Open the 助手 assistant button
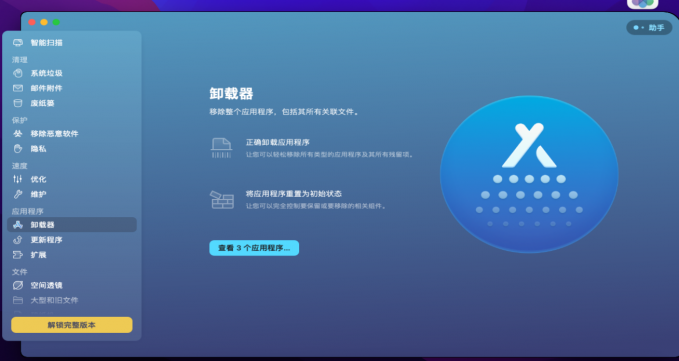Screen dimensions: 679x361 [649, 28]
